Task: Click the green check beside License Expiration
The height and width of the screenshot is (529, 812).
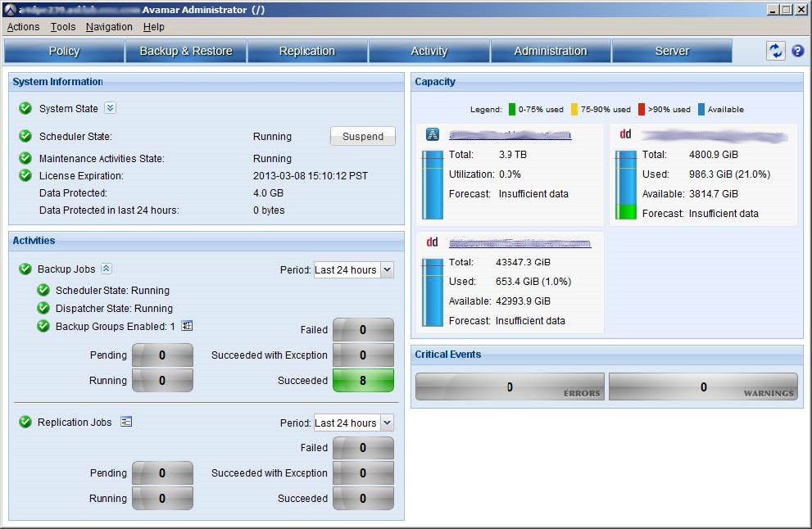Action: (x=25, y=175)
